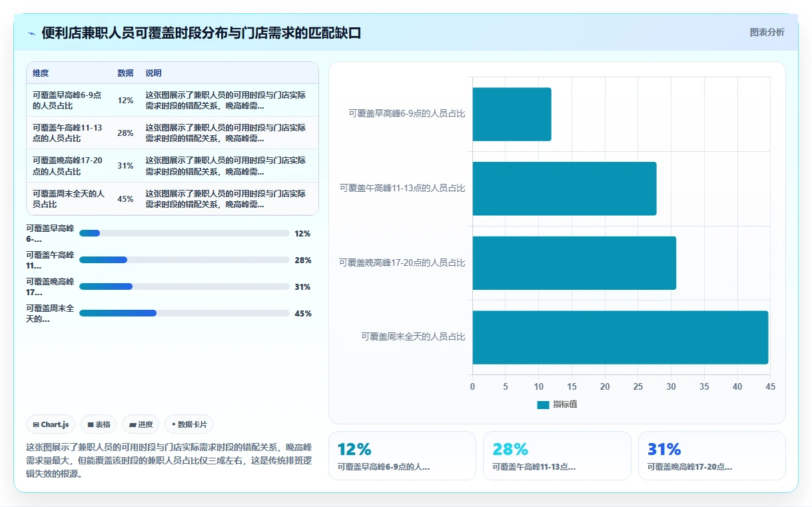Click the 数据 column header

pos(125,73)
